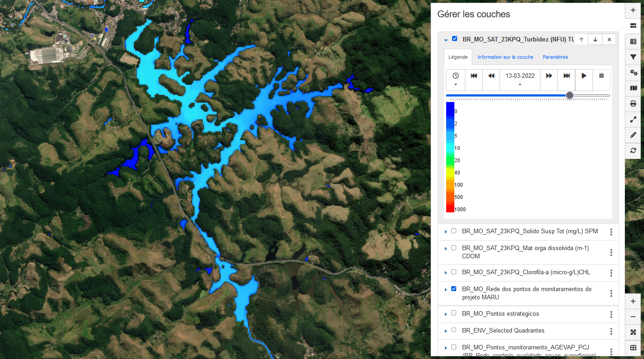Expand the Clorofila-a CHL layer entry

click(446, 272)
